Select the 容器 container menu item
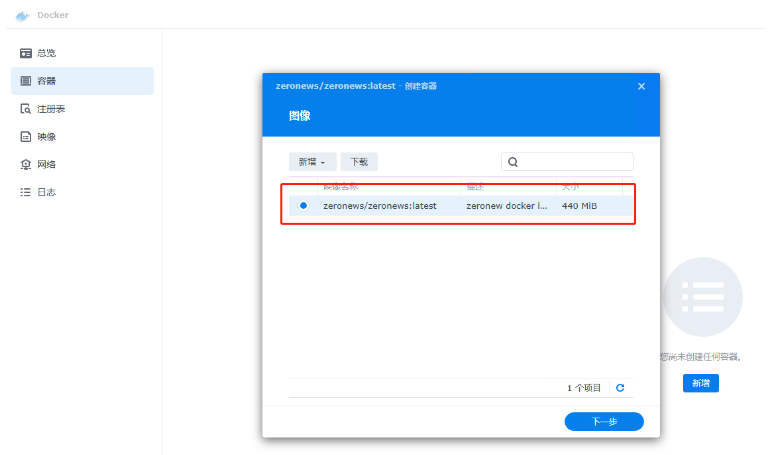 coord(82,81)
